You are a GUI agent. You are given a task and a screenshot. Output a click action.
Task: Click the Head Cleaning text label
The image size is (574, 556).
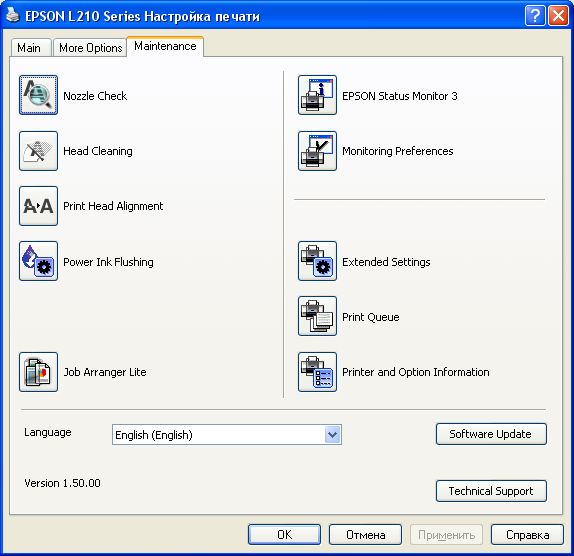(x=98, y=151)
